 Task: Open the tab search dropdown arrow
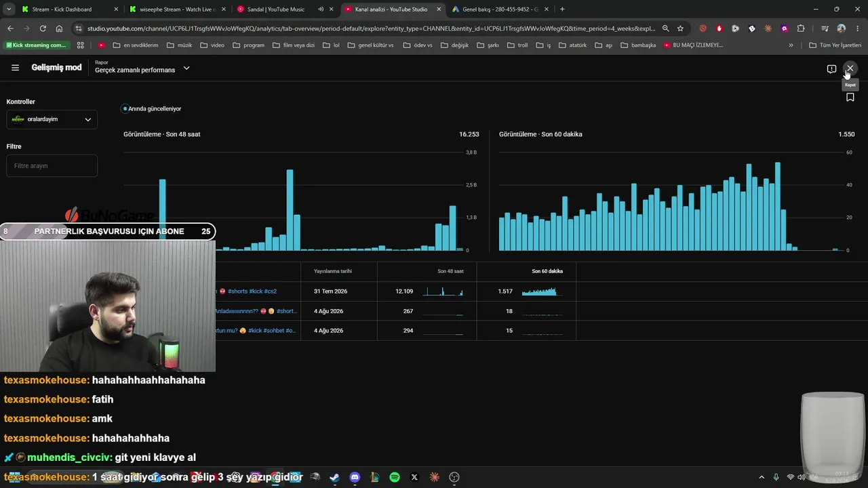point(9,9)
